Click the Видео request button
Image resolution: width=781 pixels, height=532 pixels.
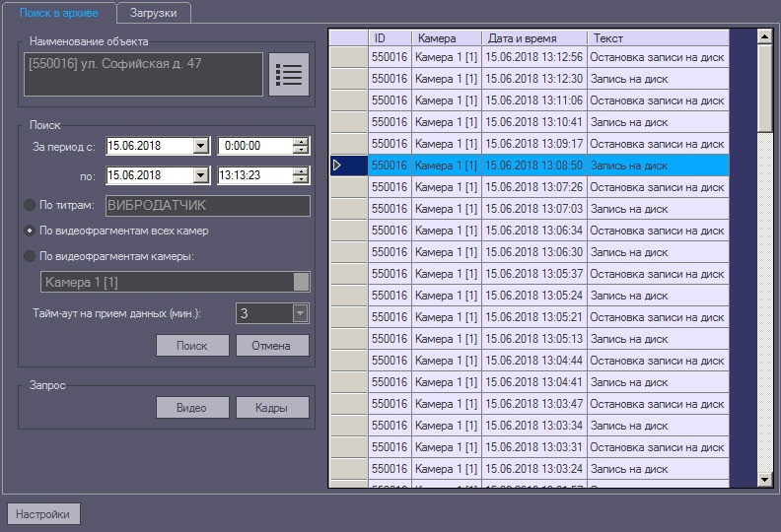click(x=192, y=408)
